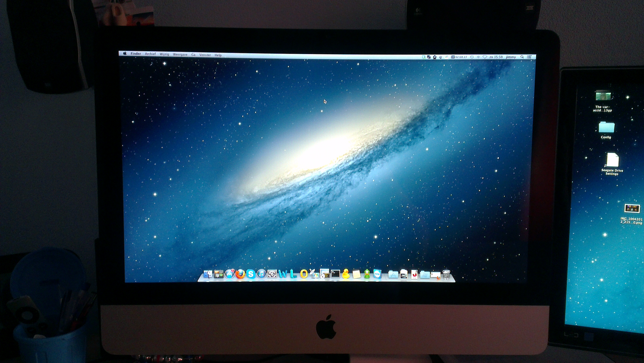Open the Weergave menu
Viewport: 644px width, 363px height.
(180, 54)
